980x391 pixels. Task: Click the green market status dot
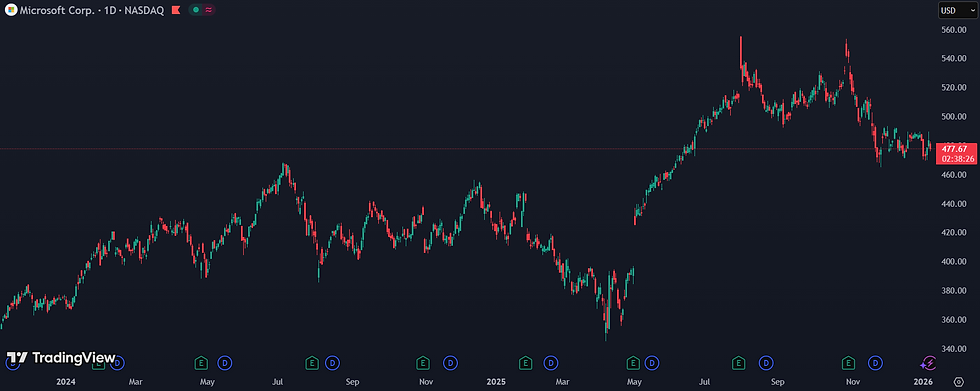click(x=196, y=10)
